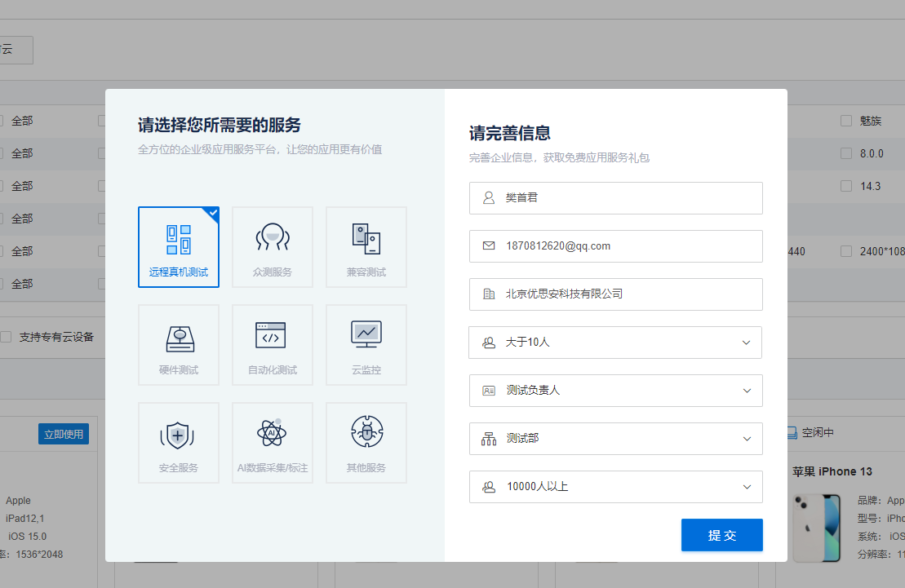Click the 苹果 iPhone 13 device title
The width and height of the screenshot is (905, 588).
(832, 471)
